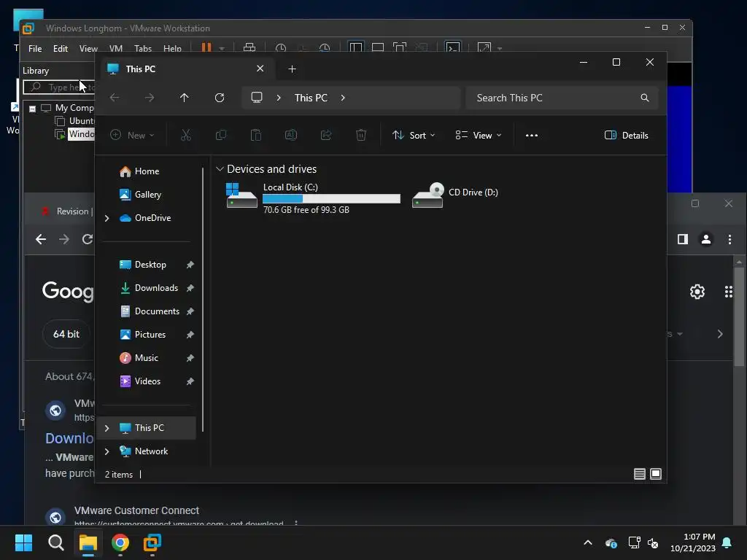This screenshot has height=560, width=747.
Task: Open VMware Edit menu
Action: click(60, 49)
